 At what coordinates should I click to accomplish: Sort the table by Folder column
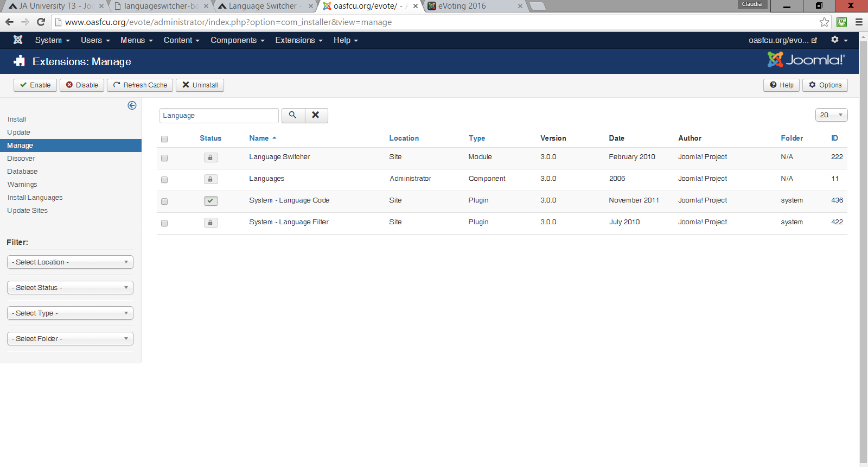pyautogui.click(x=792, y=138)
